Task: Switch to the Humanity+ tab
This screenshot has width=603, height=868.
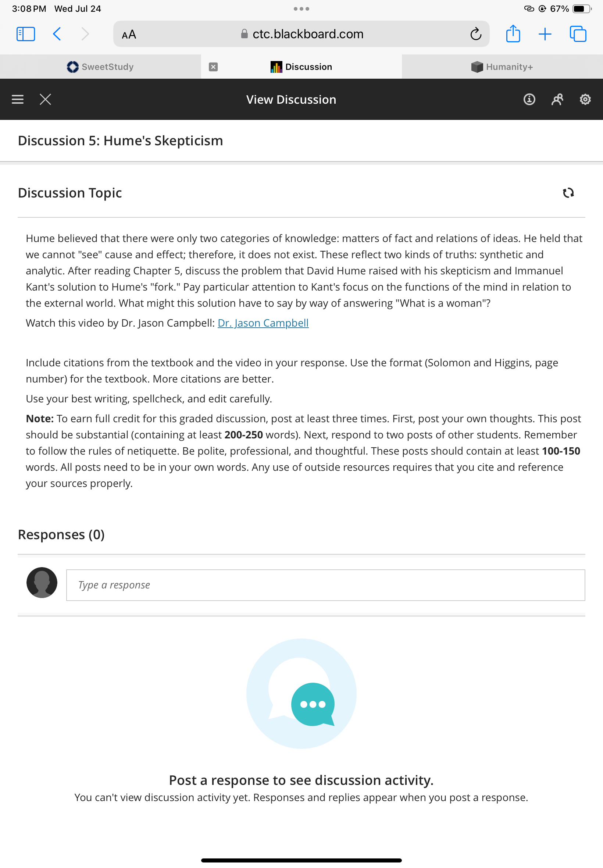Action: (502, 67)
